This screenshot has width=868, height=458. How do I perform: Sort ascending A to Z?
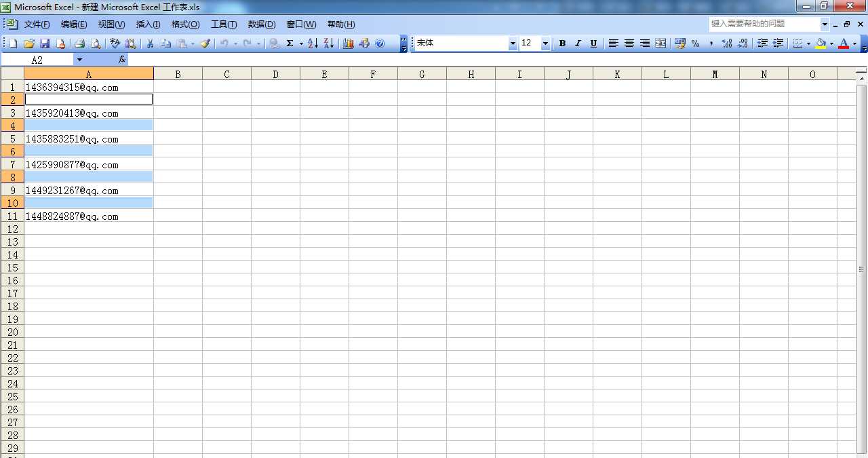[x=313, y=43]
